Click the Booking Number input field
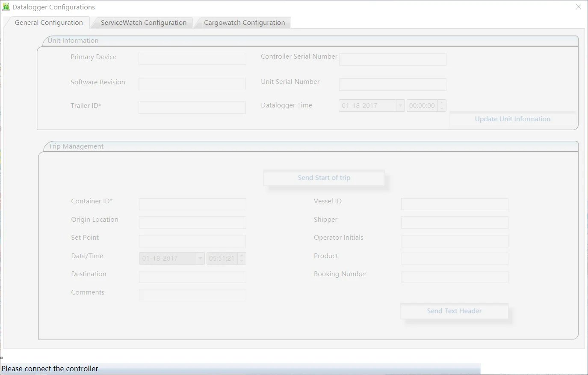588x375 pixels. pos(455,277)
